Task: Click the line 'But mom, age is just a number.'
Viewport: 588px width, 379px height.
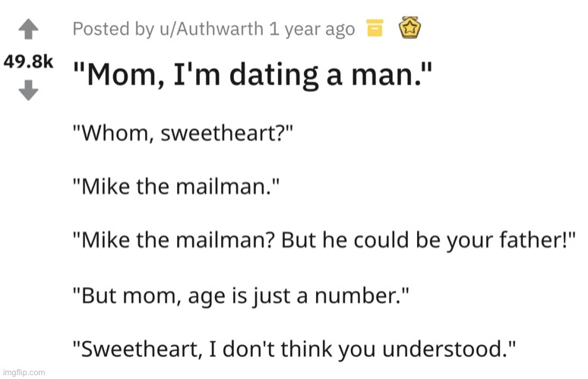Action: click(241, 295)
